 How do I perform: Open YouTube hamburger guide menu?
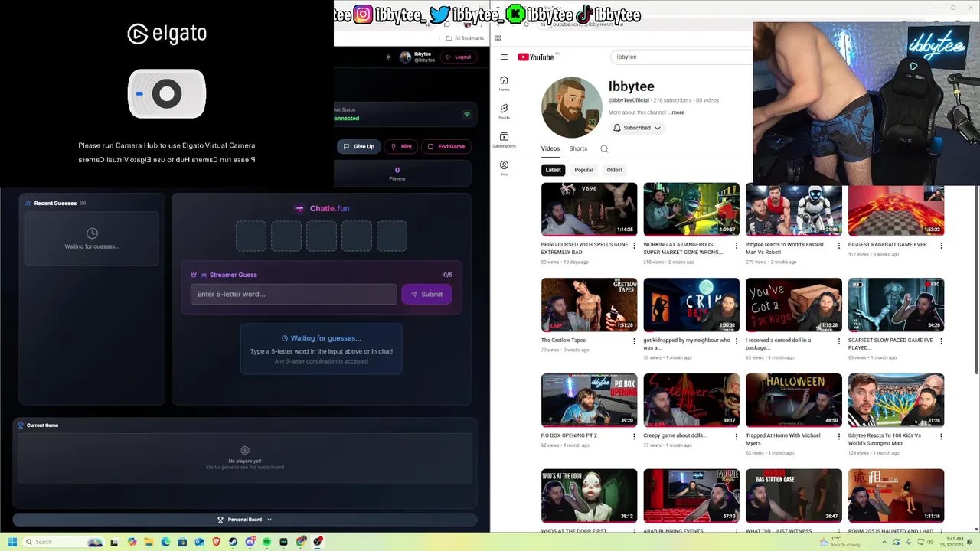click(504, 57)
